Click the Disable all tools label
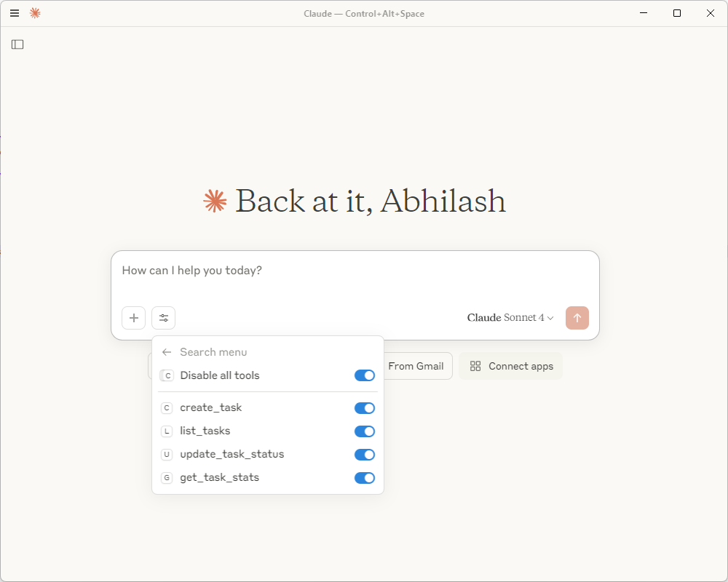Image resolution: width=728 pixels, height=582 pixels. (220, 375)
